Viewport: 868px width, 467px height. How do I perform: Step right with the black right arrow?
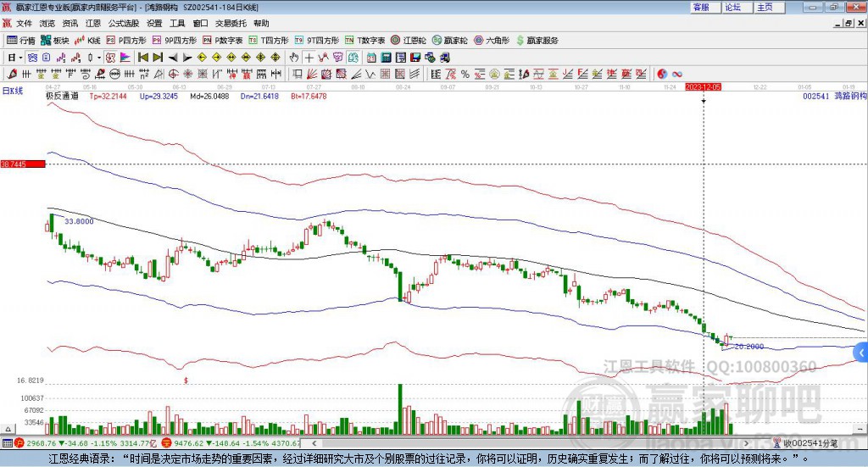coord(187,58)
